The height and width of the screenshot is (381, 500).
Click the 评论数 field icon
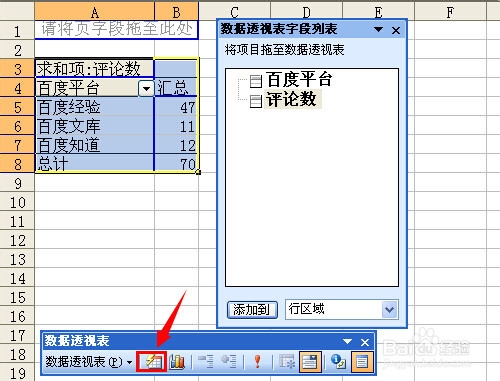256,101
